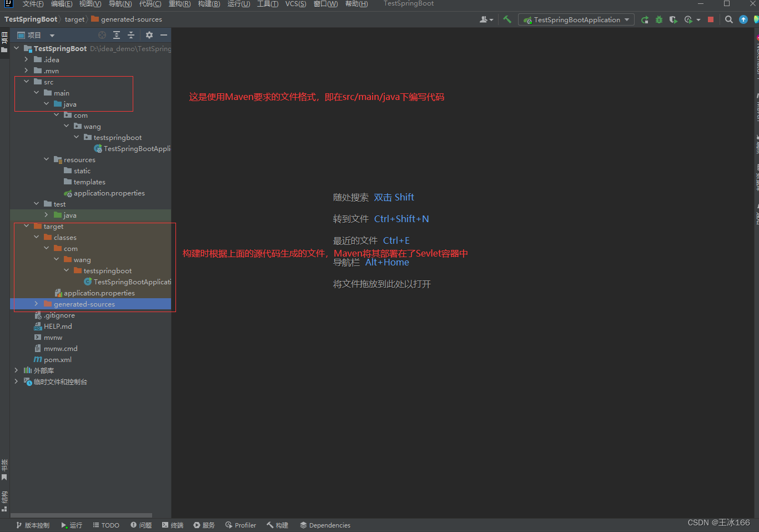
Task: Collapse the main folder
Action: (x=36, y=93)
